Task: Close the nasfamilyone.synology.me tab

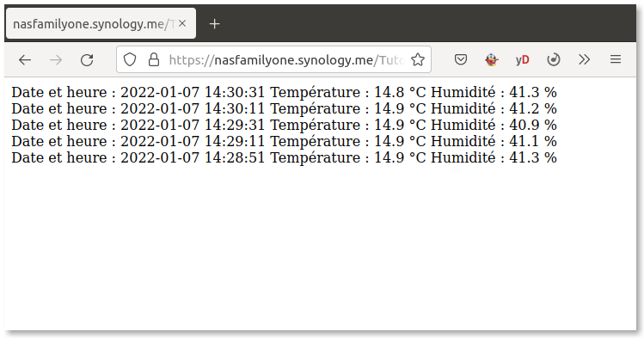Action: tap(182, 24)
